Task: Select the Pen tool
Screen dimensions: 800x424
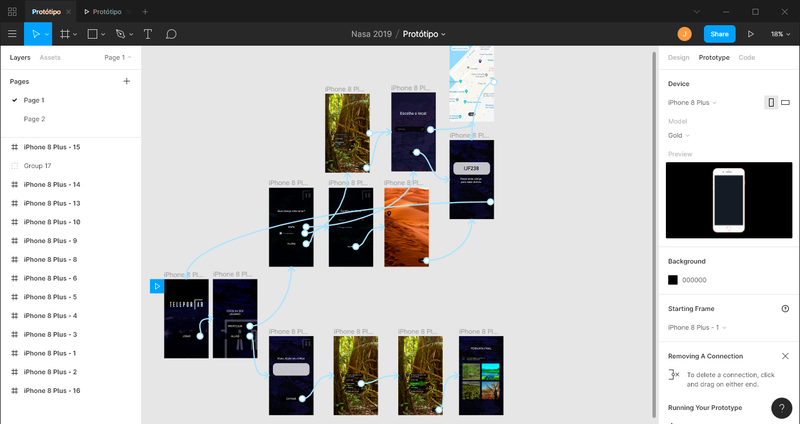Action: [x=120, y=34]
